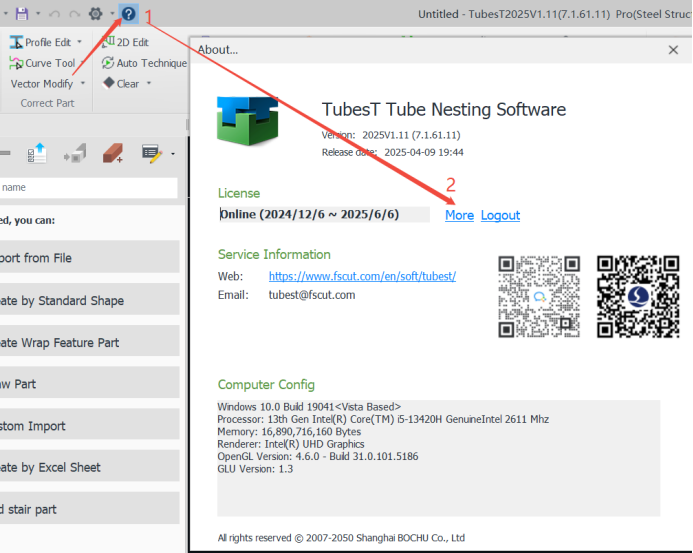The width and height of the screenshot is (693, 553).
Task: Click Create Wrap Feature Part button
Action: point(89,341)
